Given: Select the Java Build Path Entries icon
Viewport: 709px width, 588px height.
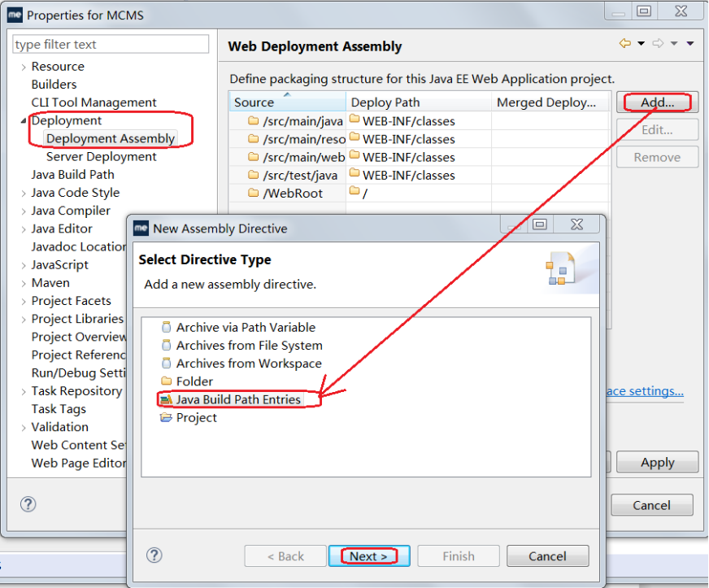Looking at the screenshot, I should pos(167,399).
